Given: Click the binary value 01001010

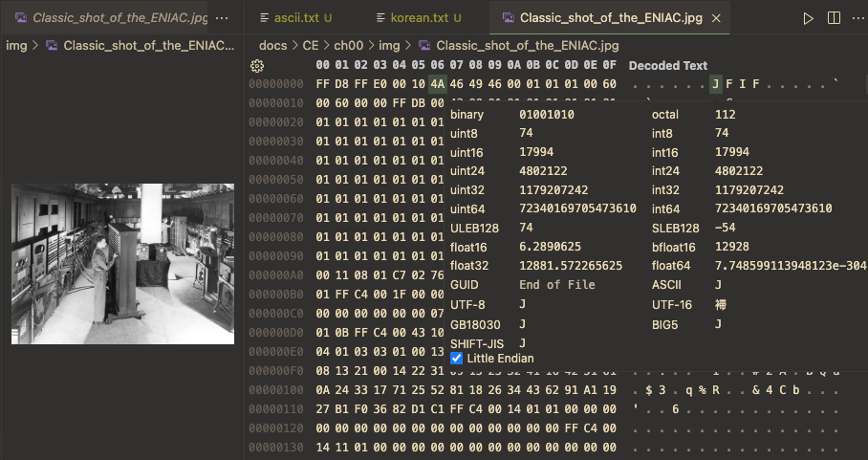Looking at the screenshot, I should [x=547, y=115].
